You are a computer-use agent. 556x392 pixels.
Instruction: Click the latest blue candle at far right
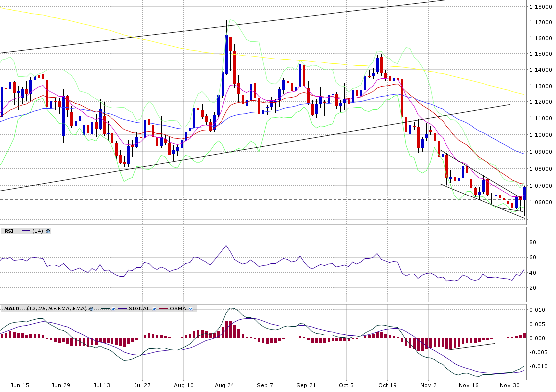tap(524, 193)
